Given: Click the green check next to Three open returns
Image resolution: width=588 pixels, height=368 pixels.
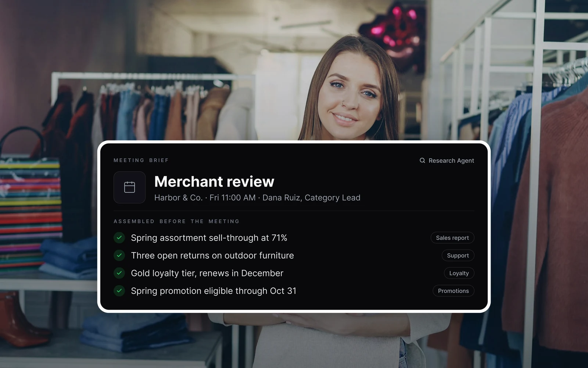Looking at the screenshot, I should click(x=119, y=255).
